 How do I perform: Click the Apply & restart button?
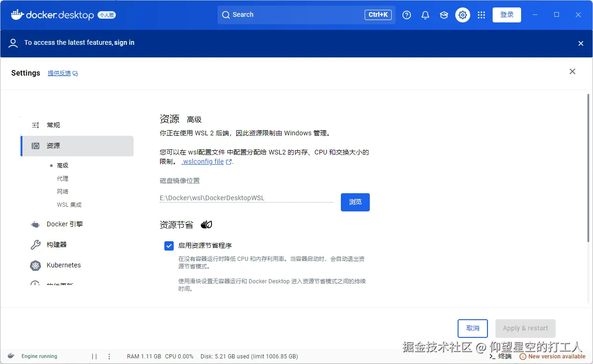pyautogui.click(x=525, y=329)
